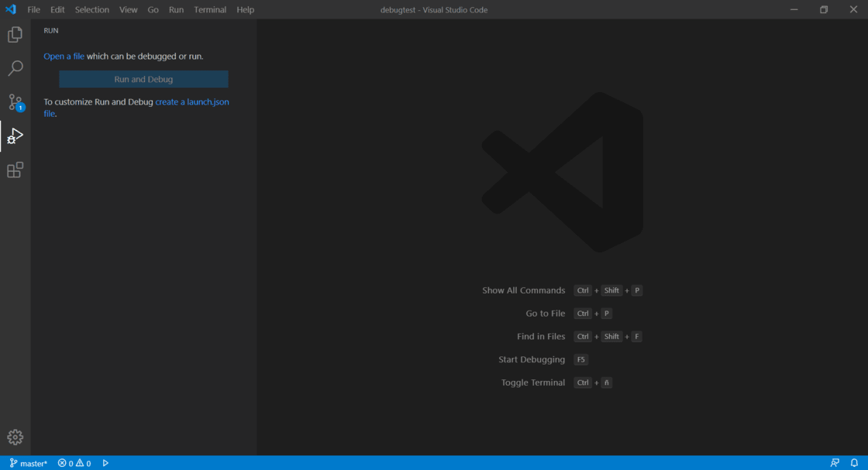This screenshot has height=470, width=868.
Task: Open errors and warnings status item
Action: 74,463
